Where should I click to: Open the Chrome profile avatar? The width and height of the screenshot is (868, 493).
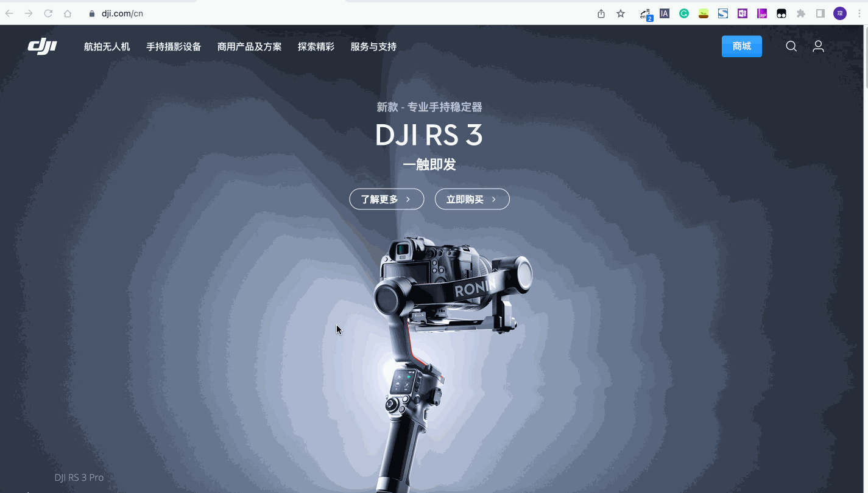840,13
